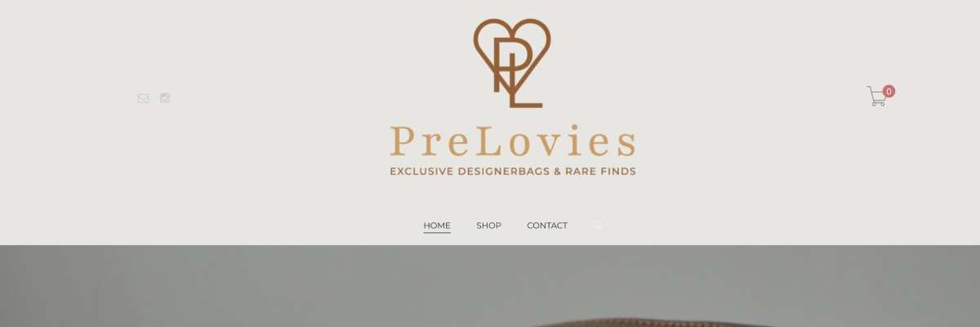Screen dimensions: 980x327
Task: Click the letter L in the PreLovies wordmark
Action: pos(490,141)
